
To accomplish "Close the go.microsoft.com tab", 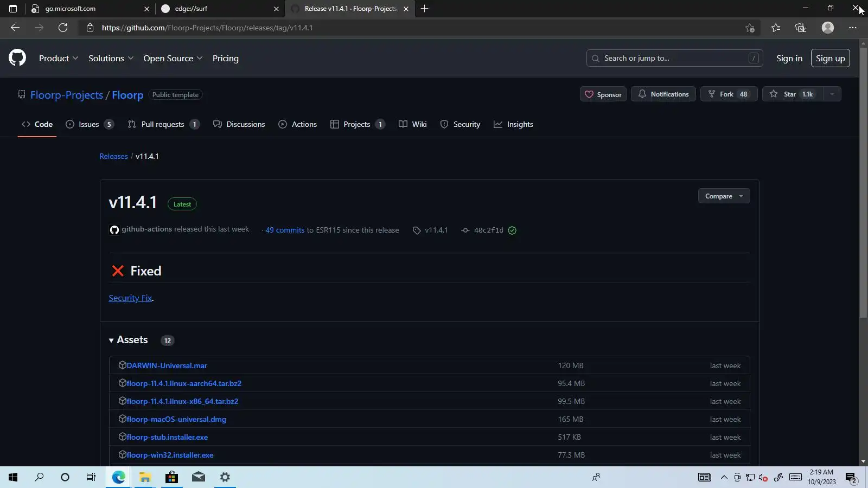I will 146,9.
